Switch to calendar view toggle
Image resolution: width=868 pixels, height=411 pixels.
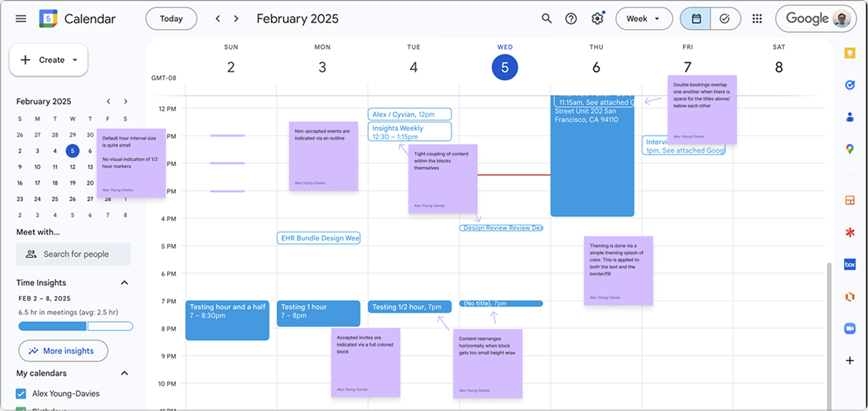click(696, 19)
